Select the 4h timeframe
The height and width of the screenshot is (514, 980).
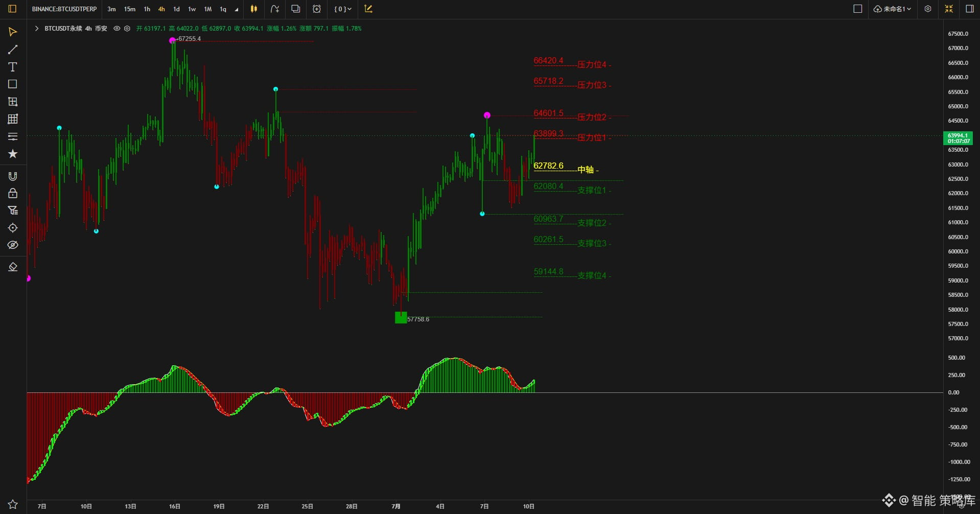pos(161,9)
